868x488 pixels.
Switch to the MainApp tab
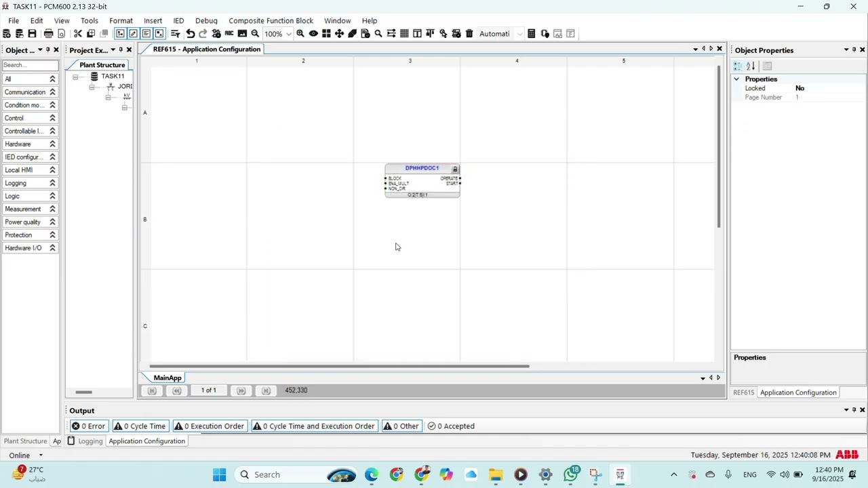[167, 378]
